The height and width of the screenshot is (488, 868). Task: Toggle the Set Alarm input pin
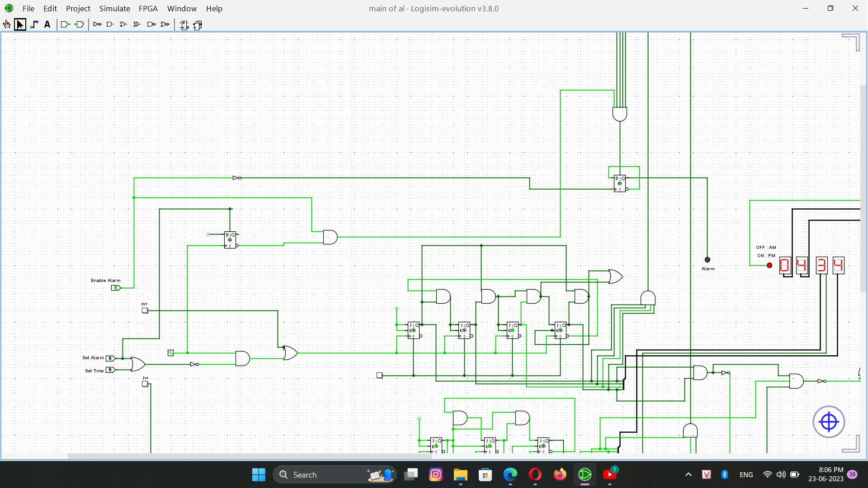tap(109, 358)
